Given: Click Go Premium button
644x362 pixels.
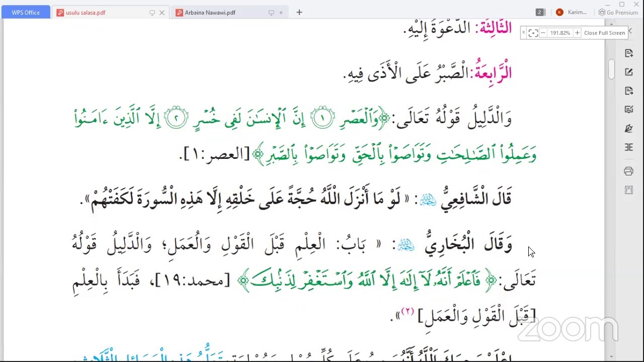Looking at the screenshot, I should [618, 13].
